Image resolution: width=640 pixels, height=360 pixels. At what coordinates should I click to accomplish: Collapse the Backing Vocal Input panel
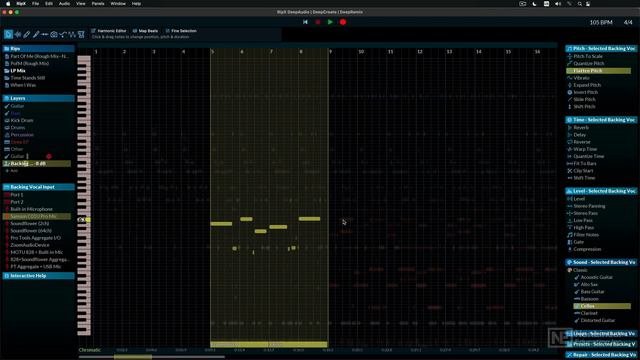click(38, 187)
